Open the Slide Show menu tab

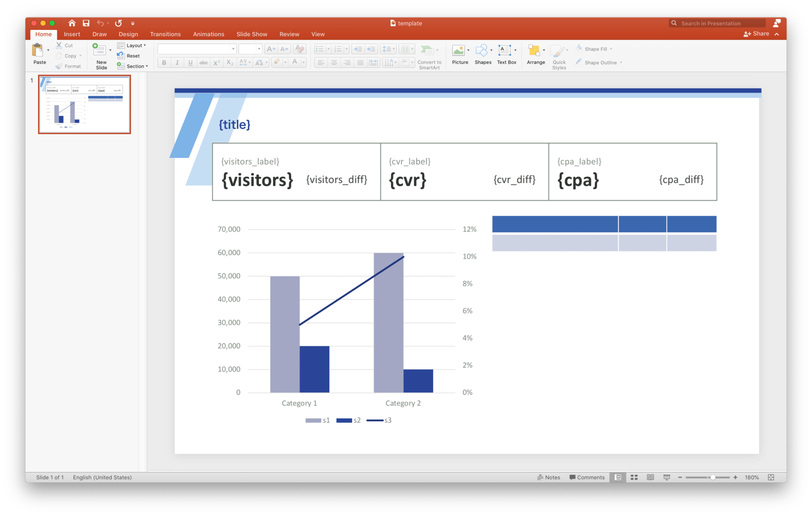coord(251,34)
